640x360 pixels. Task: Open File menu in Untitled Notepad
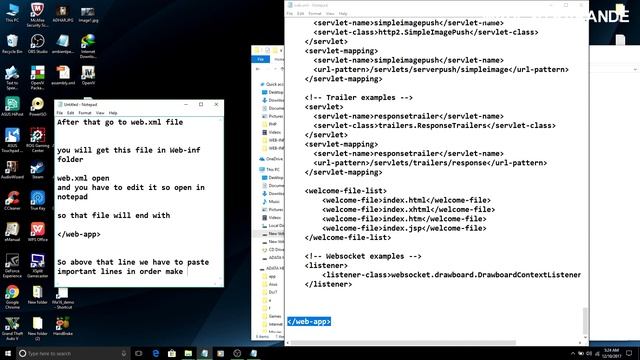(60, 113)
